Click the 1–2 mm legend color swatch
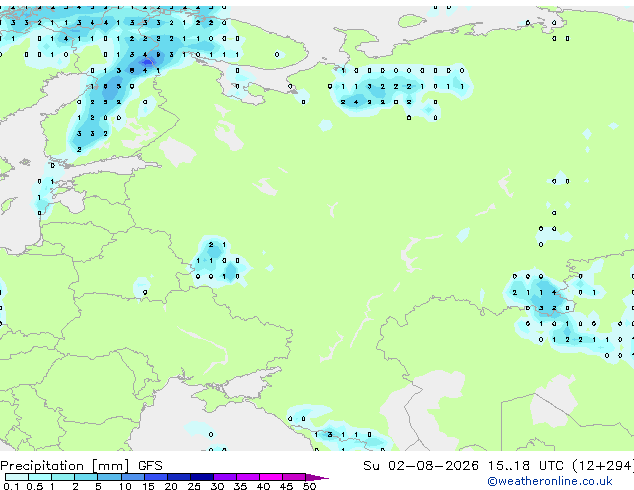 click(63, 477)
